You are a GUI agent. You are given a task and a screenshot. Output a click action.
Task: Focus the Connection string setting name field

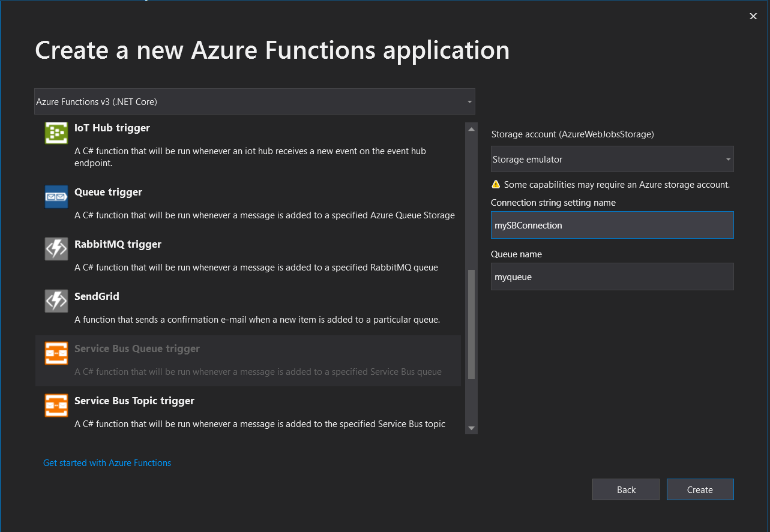point(612,225)
